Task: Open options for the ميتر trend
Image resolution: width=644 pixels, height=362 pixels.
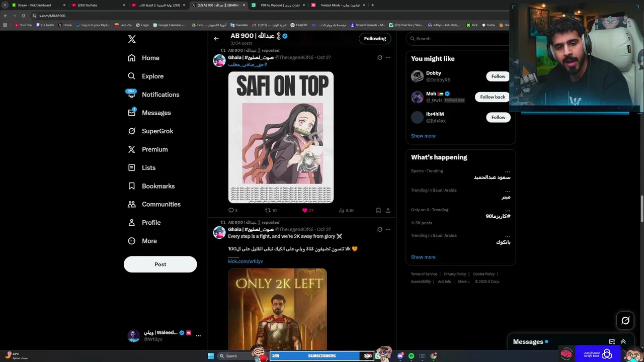Action: (507, 191)
